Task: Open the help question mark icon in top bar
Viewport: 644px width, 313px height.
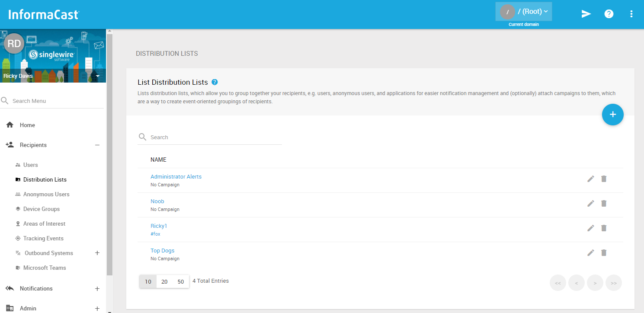Action: point(609,13)
